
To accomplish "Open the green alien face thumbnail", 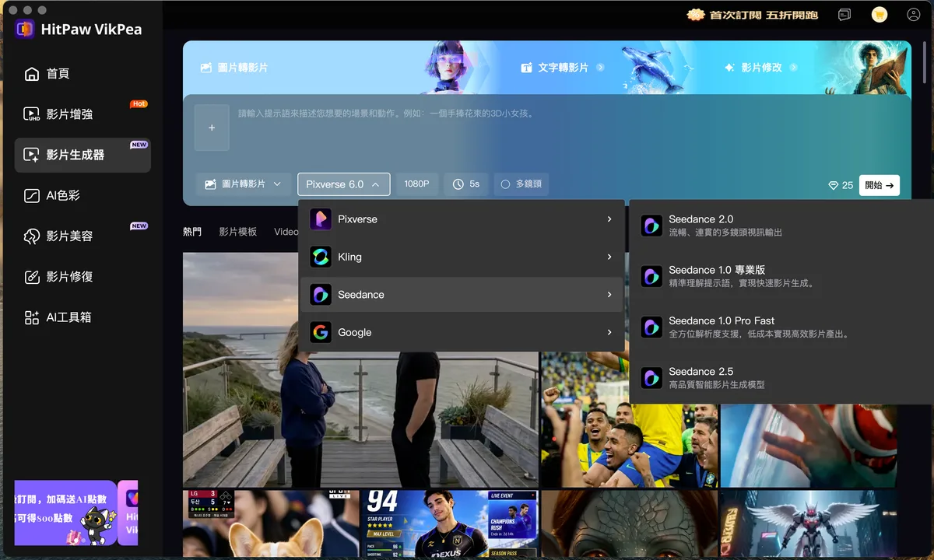I will [x=629, y=523].
